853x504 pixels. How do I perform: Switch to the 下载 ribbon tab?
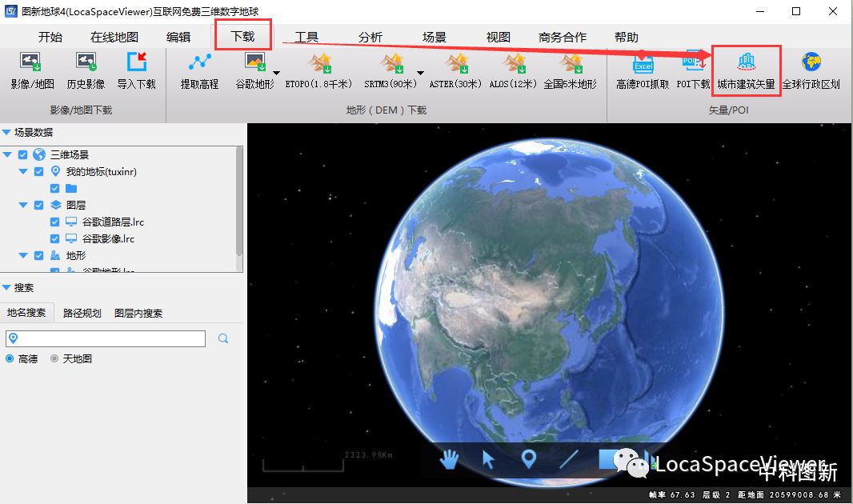[x=243, y=36]
